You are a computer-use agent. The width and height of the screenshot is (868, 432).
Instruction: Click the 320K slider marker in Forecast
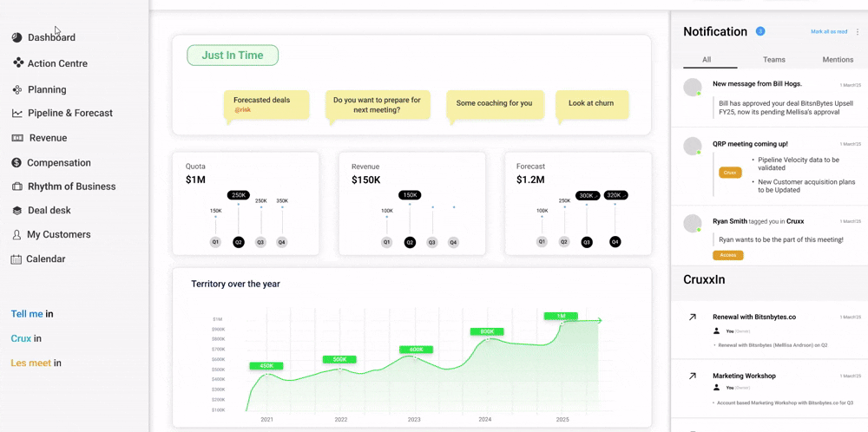pyautogui.click(x=615, y=195)
